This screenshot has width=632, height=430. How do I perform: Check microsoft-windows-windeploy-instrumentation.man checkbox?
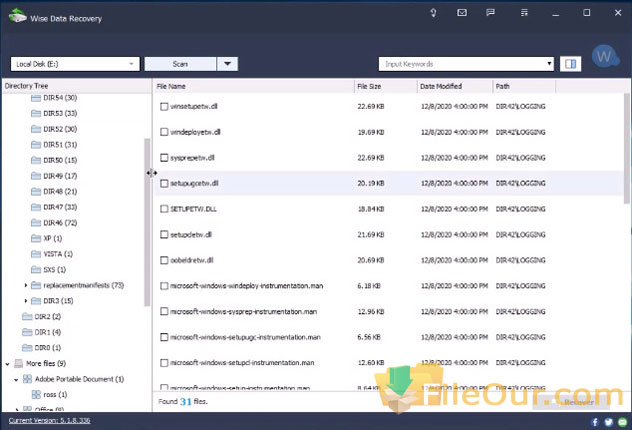point(164,286)
